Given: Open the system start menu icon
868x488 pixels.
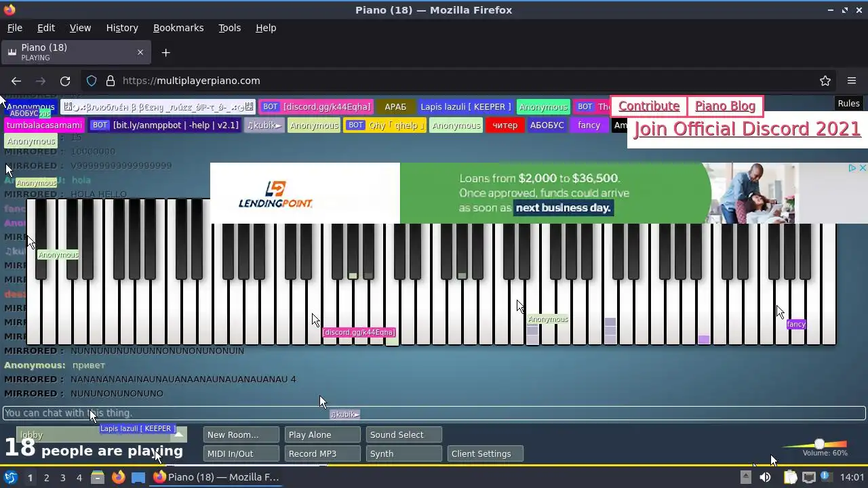Looking at the screenshot, I should click(x=10, y=477).
